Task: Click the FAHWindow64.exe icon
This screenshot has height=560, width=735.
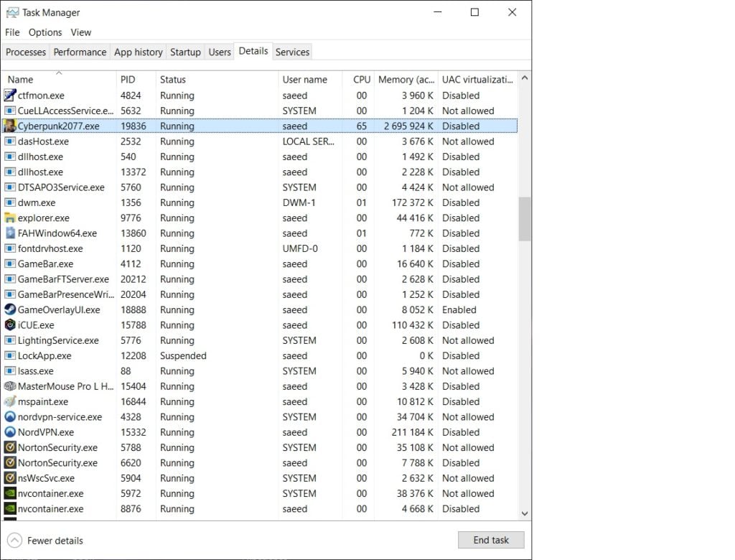Action: coord(9,233)
